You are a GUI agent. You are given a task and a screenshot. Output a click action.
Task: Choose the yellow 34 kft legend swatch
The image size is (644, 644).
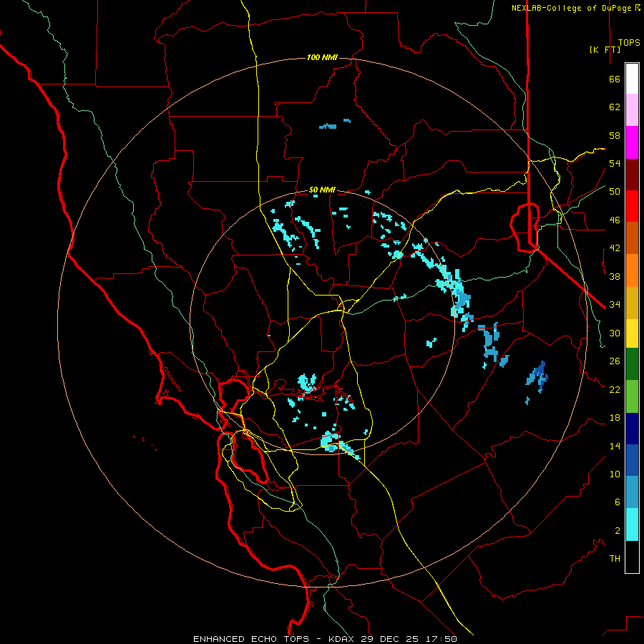pyautogui.click(x=632, y=333)
